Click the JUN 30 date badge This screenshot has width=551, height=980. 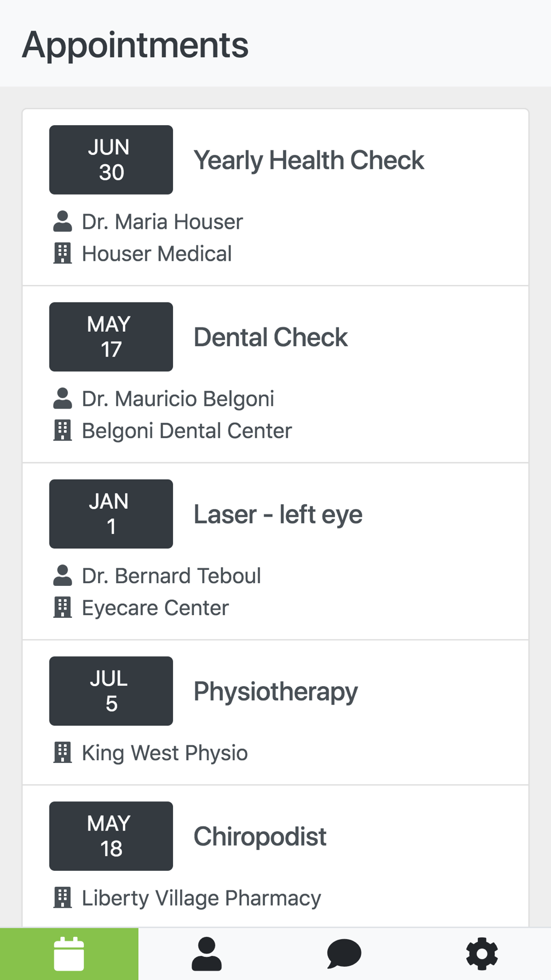click(111, 160)
